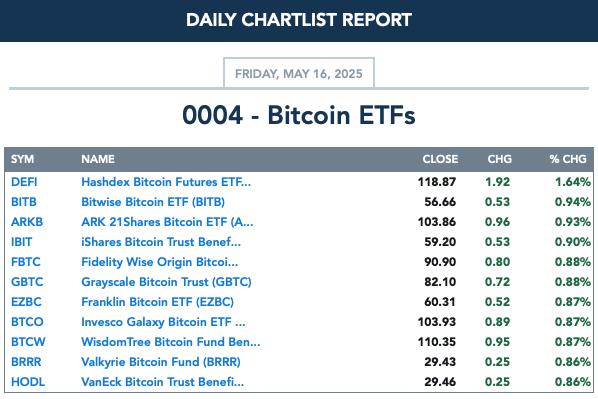Open Invesco Galaxy Bitcoin ETF link
Image resolution: width=598 pixels, height=399 pixels.
click(x=163, y=322)
